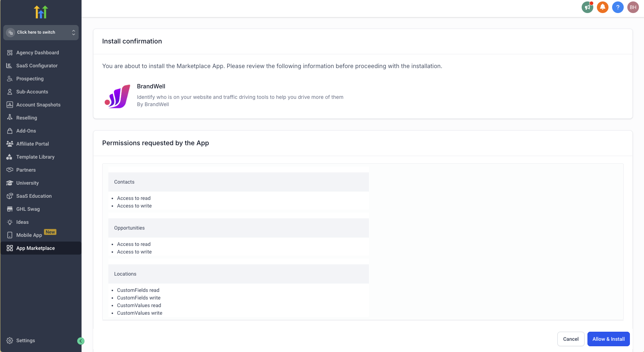Click the University graduation cap icon
Image resolution: width=644 pixels, height=352 pixels.
click(10, 183)
